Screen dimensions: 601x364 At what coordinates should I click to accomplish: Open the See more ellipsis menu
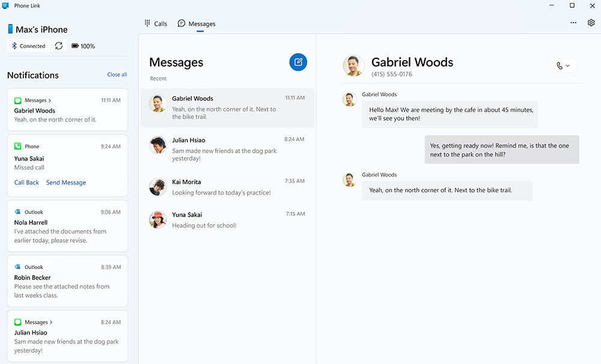point(573,22)
